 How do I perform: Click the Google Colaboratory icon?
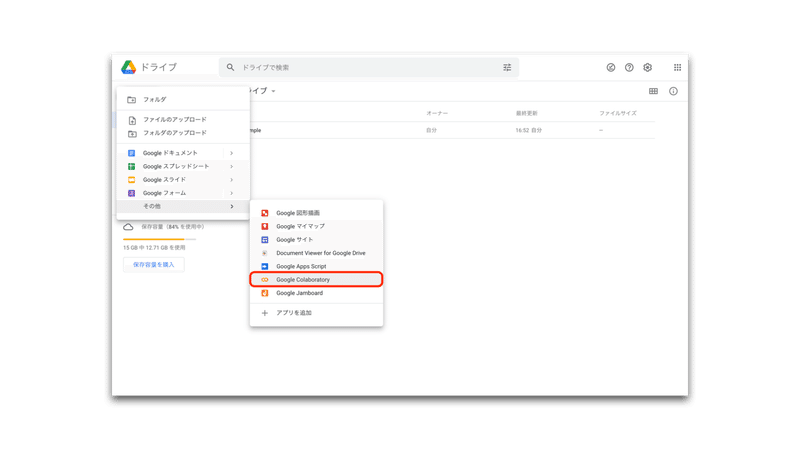pos(265,280)
